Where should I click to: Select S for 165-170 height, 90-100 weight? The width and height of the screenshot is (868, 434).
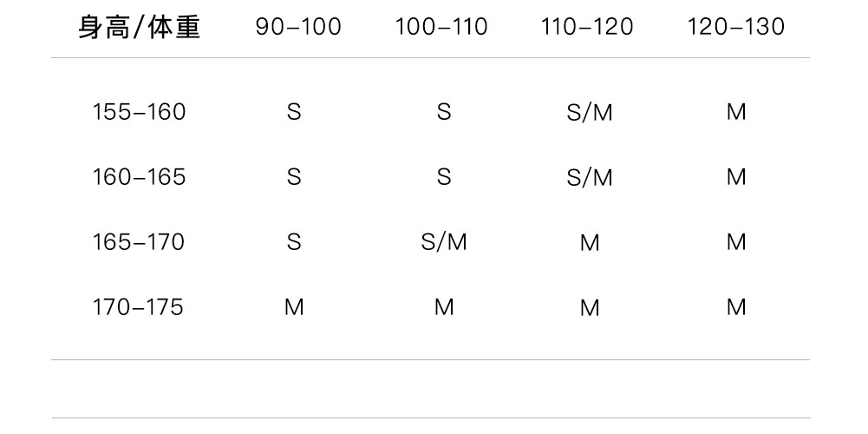(x=294, y=242)
